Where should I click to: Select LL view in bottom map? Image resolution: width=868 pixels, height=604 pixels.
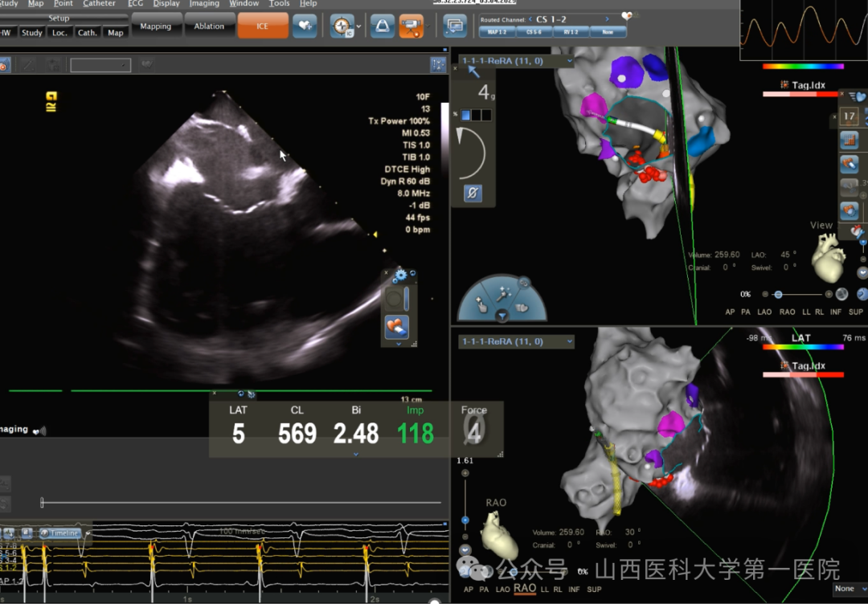(545, 590)
